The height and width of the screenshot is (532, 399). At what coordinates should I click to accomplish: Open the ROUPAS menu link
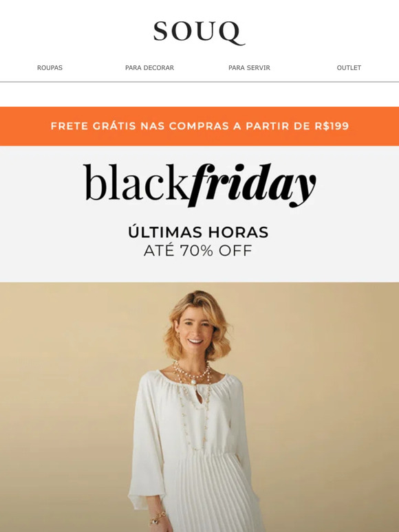tap(50, 67)
